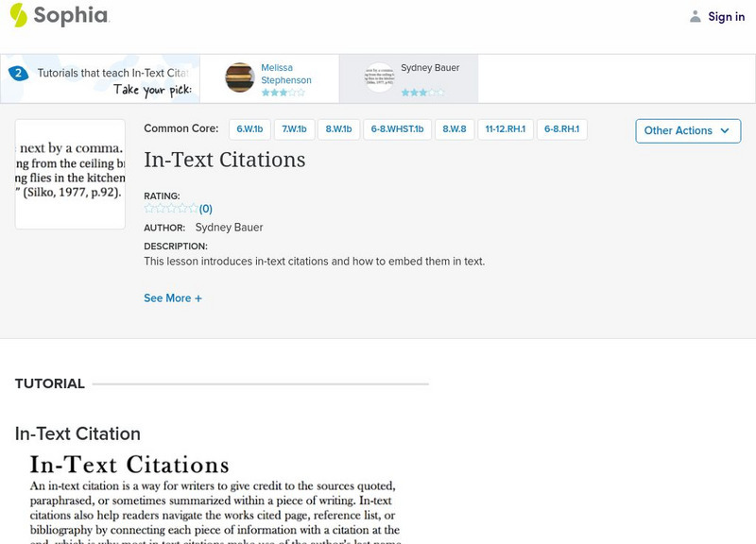The image size is (756, 544).
Task: Open the 6-8.WHST.1b Common Core tag
Action: (397, 129)
